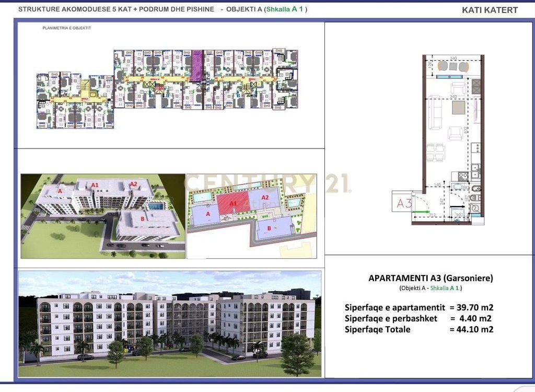Open the building facade rendering image
Image resolution: width=535 pixels, height=392 pixels.
(170, 324)
